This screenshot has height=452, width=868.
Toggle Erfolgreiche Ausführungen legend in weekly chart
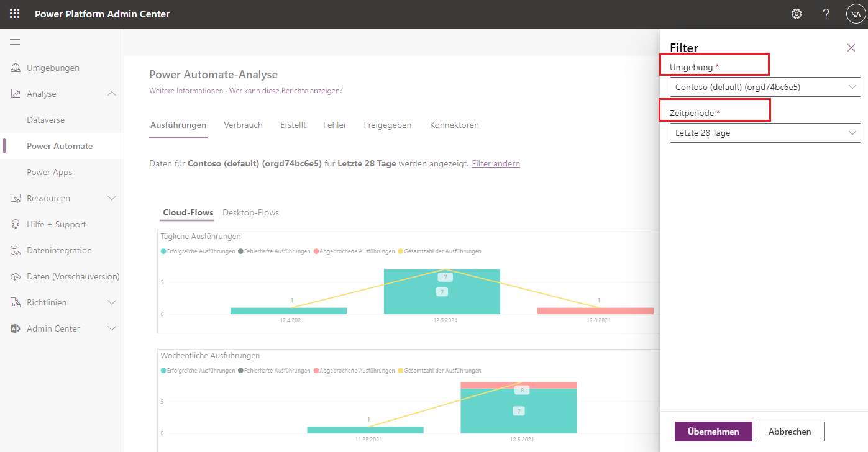point(198,371)
